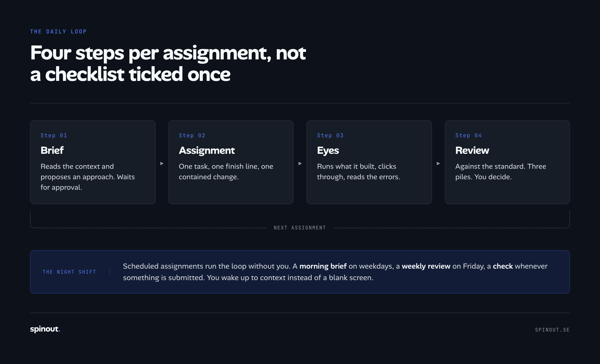
Task: Click the Brief heading
Action: [x=52, y=150]
